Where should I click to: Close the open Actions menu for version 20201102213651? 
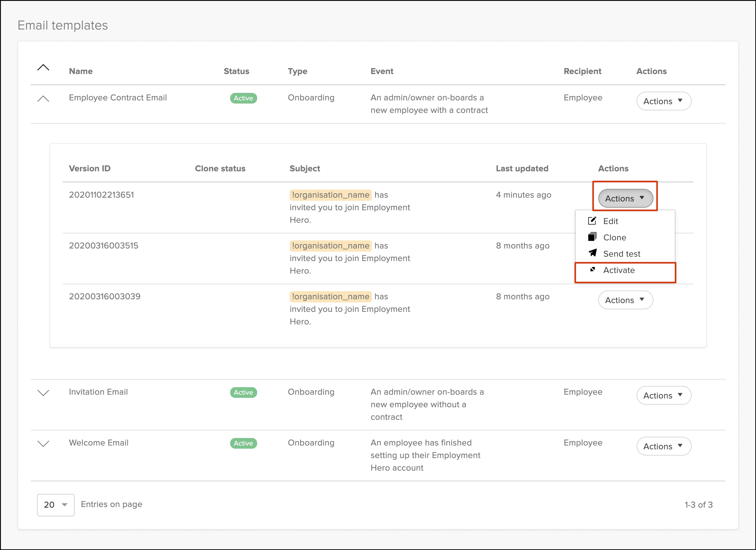click(x=625, y=199)
